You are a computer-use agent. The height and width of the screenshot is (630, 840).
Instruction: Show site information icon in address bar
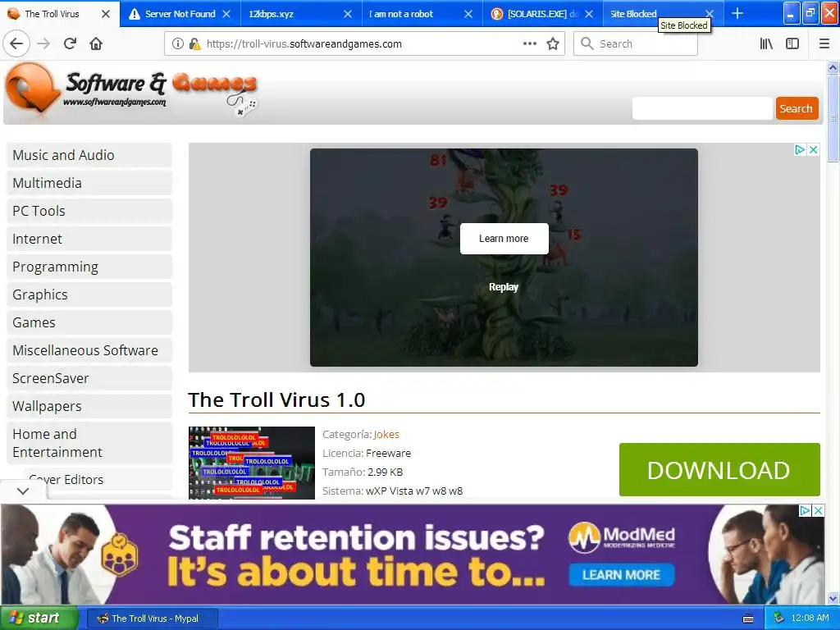177,44
